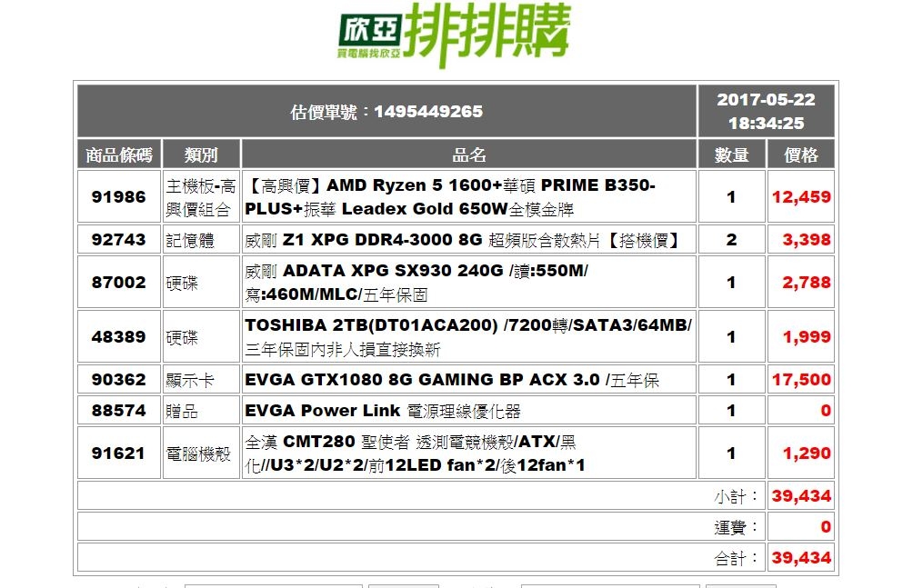Select product barcode 91621

click(x=119, y=453)
